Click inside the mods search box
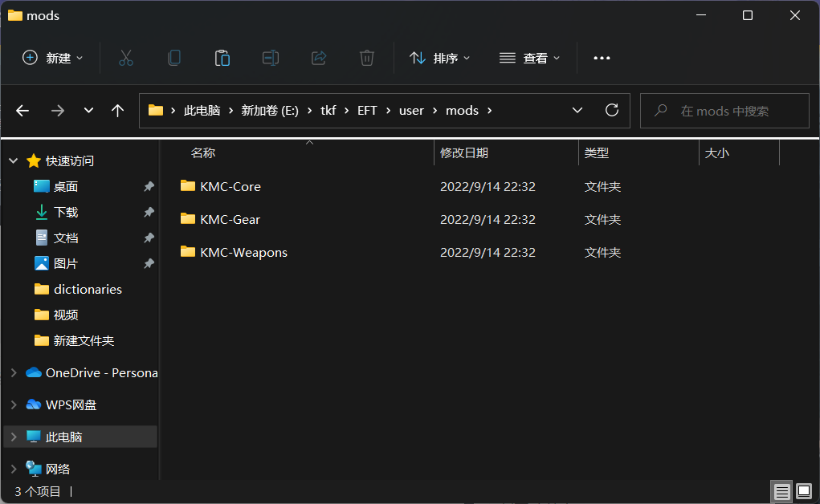820x504 pixels. (x=723, y=110)
